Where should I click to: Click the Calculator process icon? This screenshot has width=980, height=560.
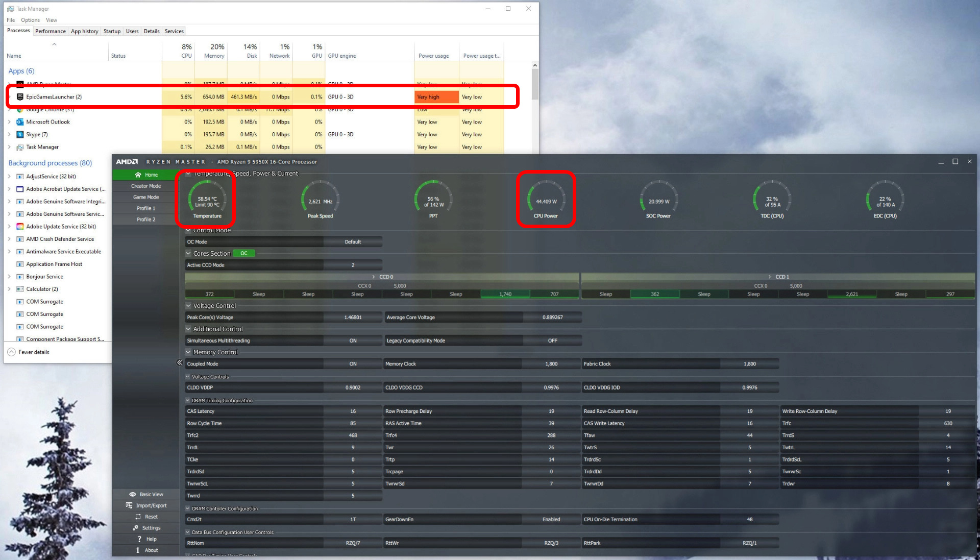click(x=20, y=289)
